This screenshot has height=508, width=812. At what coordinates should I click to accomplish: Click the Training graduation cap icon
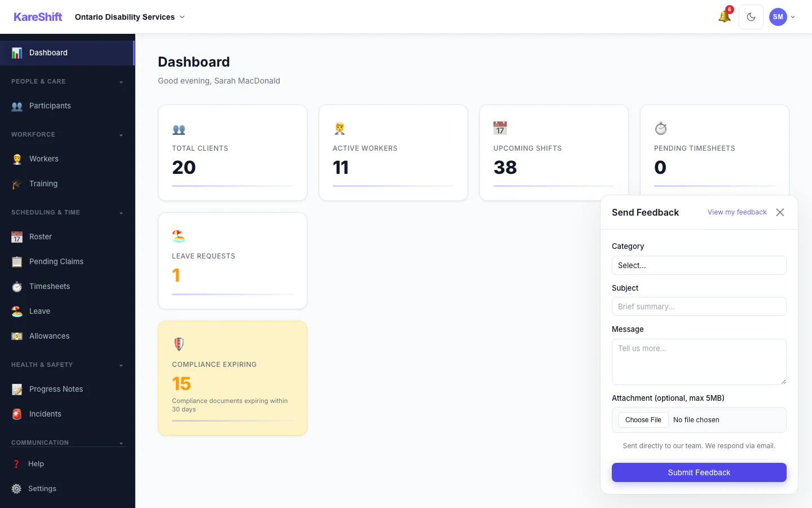(17, 184)
